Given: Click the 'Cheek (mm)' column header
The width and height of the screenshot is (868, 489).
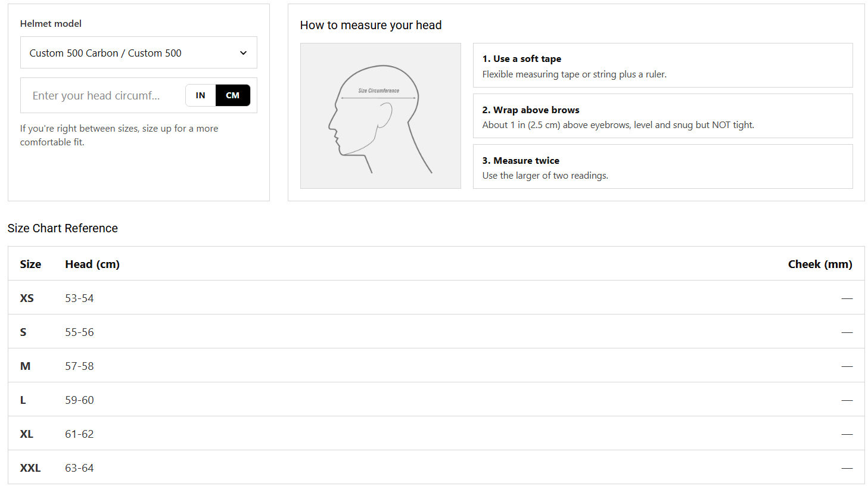Looking at the screenshot, I should point(820,264).
